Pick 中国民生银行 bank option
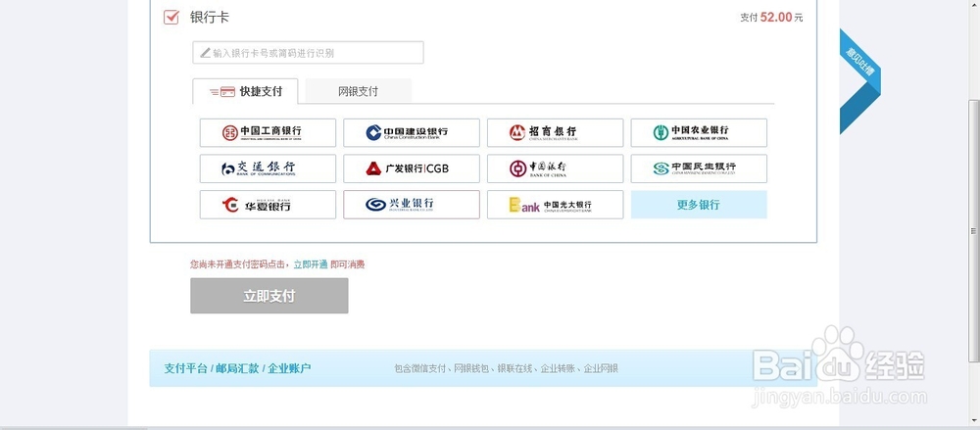Screen dimensions: 980x430 (x=699, y=168)
